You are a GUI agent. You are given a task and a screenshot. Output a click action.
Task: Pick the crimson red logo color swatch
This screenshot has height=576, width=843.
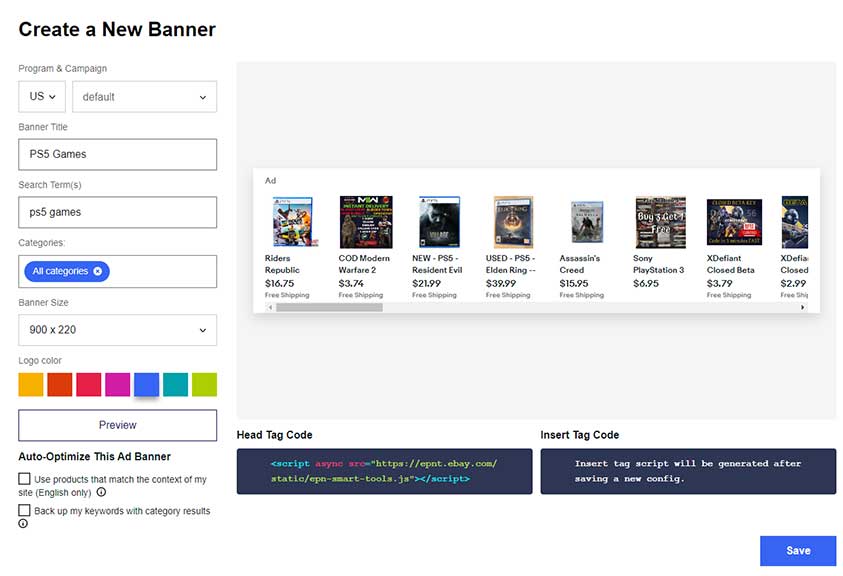coord(89,385)
